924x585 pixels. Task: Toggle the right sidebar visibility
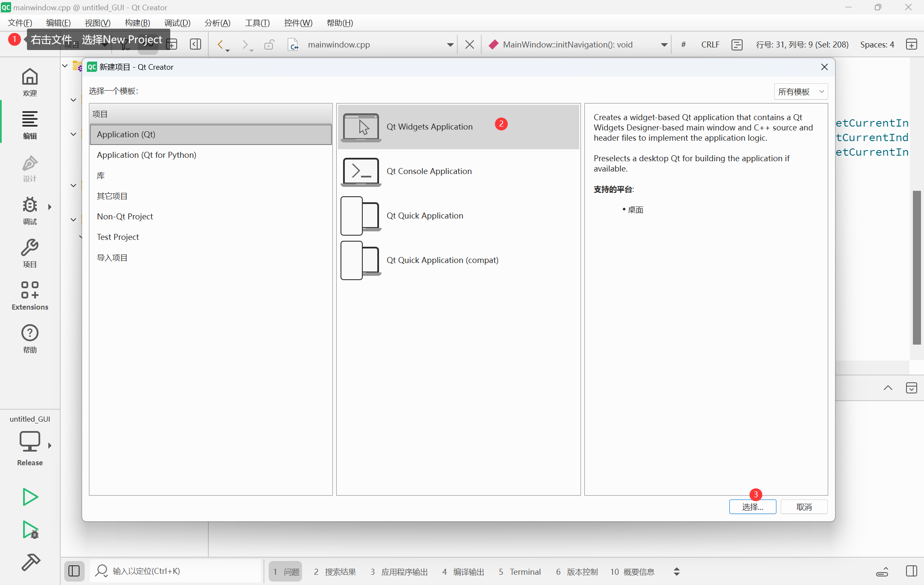(x=911, y=571)
